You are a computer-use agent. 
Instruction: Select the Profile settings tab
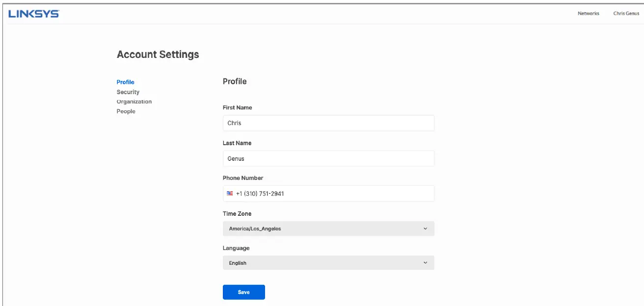click(x=126, y=82)
